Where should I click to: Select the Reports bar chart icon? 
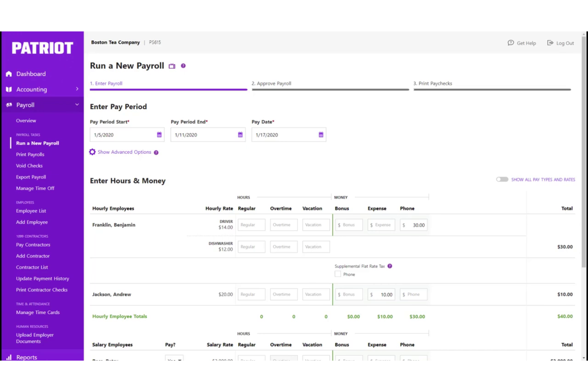point(8,357)
